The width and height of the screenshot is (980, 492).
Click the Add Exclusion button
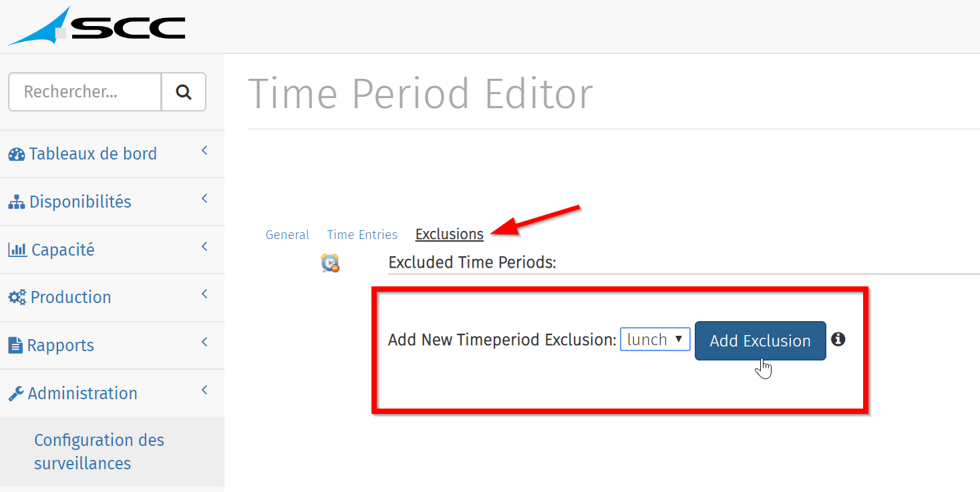760,340
